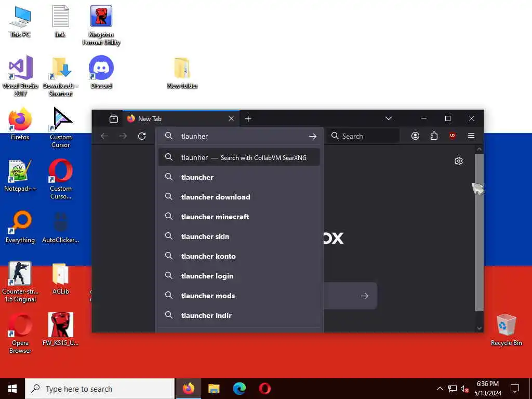The width and height of the screenshot is (532, 399).
Task: Open Firefox View tab overview icon
Action: (114, 119)
